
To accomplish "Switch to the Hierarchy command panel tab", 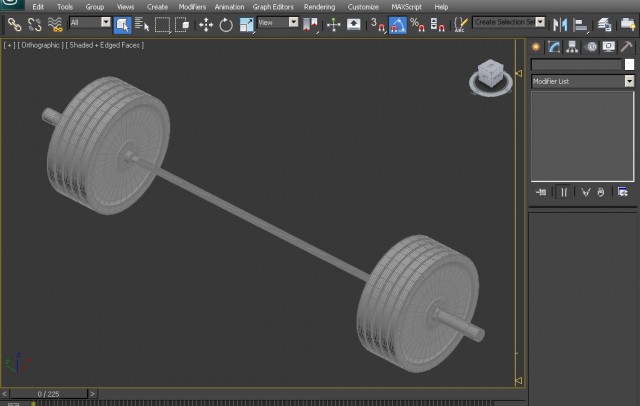I will coord(572,47).
